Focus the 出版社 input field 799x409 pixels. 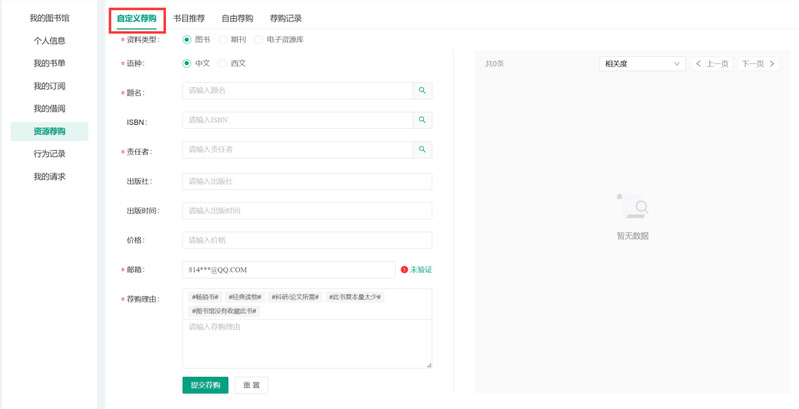point(307,181)
